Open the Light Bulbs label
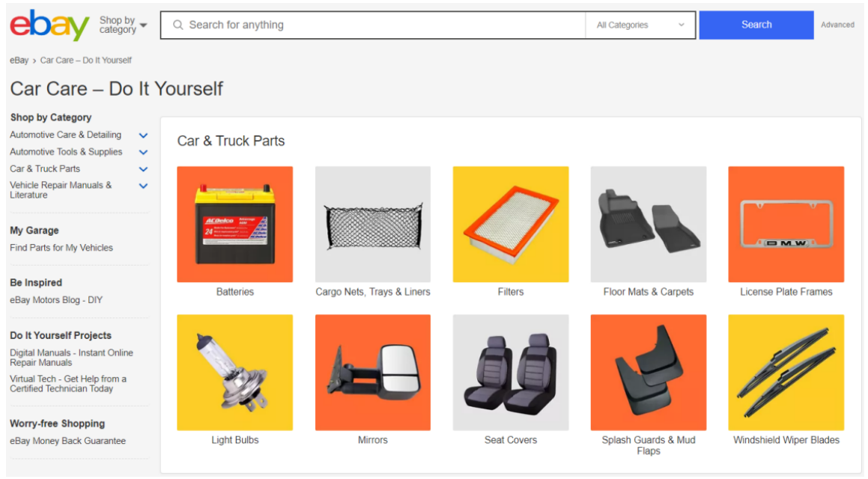Image resolution: width=868 pixels, height=479 pixels. click(x=234, y=440)
